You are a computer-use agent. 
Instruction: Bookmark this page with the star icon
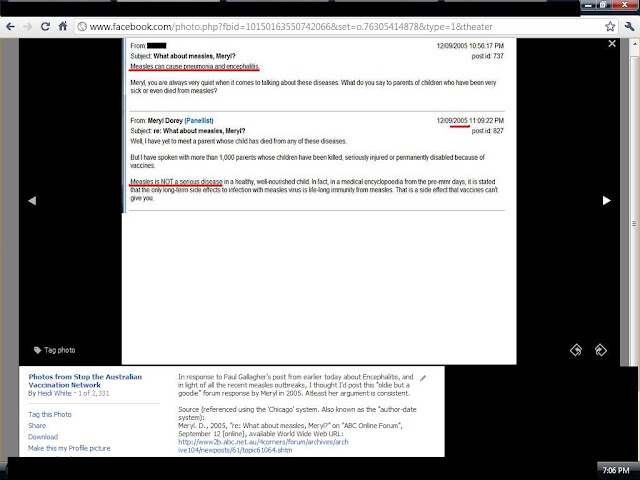point(610,27)
